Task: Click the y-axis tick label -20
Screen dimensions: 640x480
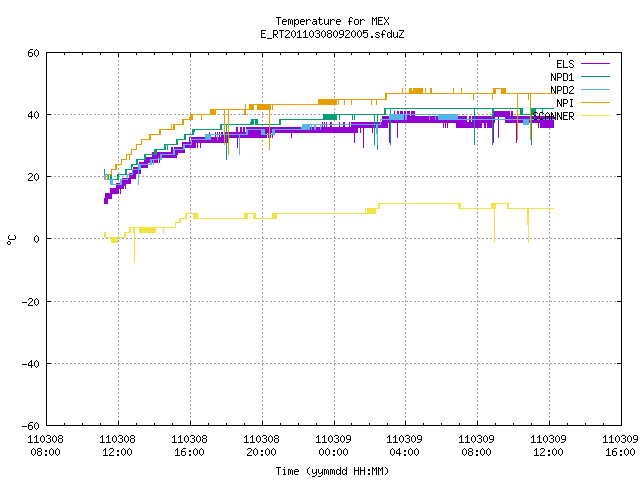Action: click(31, 302)
